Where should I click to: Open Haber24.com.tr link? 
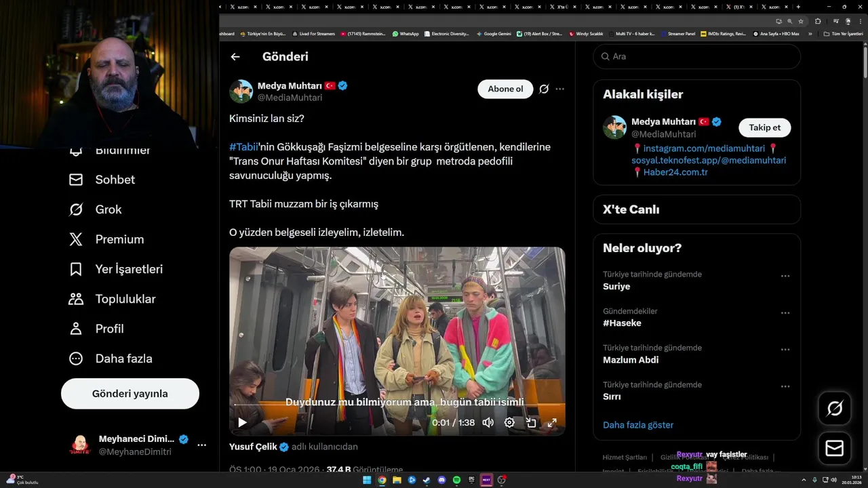point(675,172)
